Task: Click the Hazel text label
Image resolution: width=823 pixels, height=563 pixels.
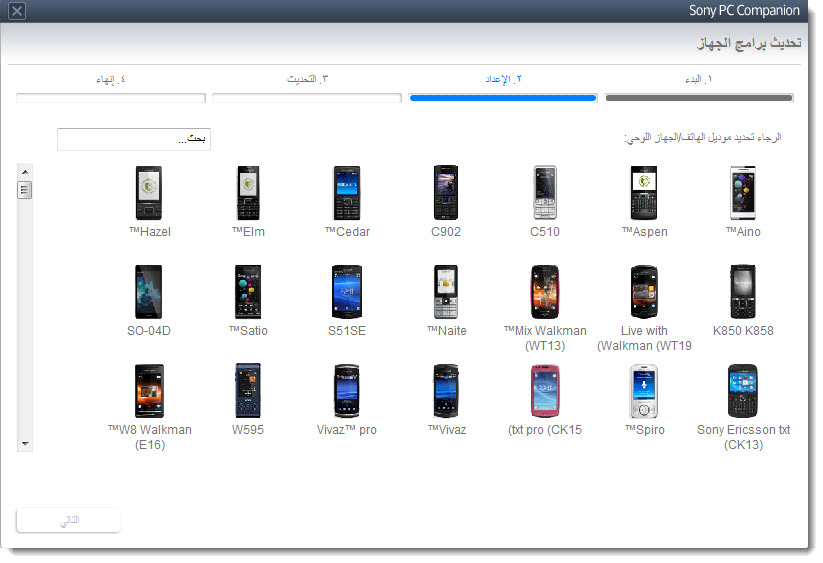Action: (x=150, y=231)
